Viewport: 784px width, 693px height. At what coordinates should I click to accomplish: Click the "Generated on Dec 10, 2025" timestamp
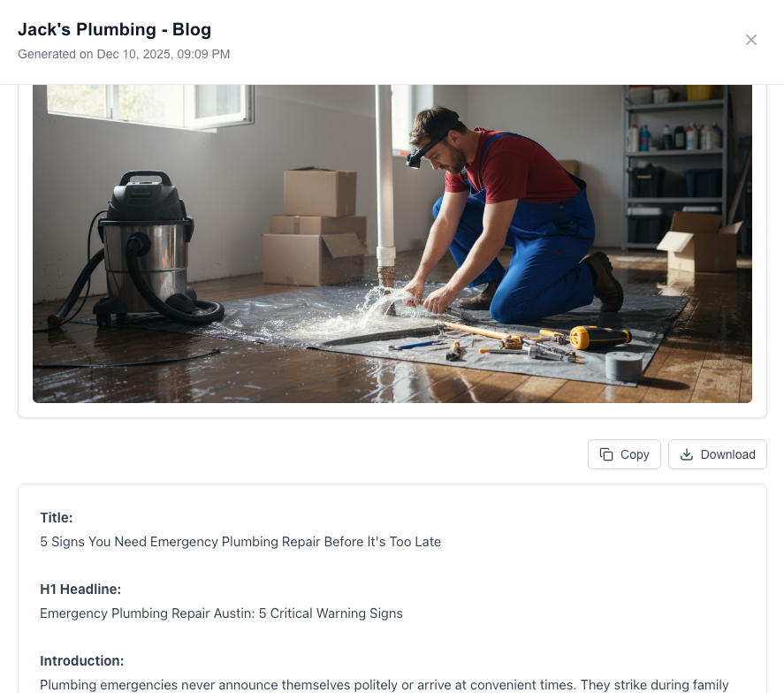click(124, 54)
